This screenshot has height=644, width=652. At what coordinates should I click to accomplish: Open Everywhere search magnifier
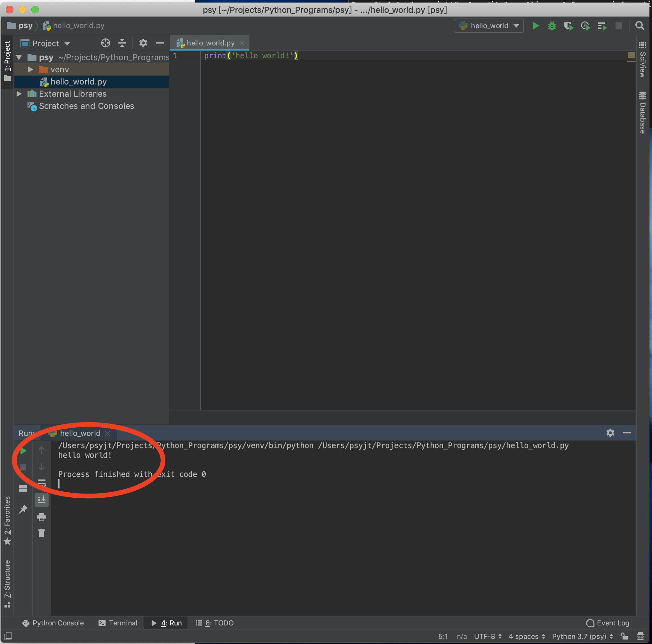coord(640,25)
